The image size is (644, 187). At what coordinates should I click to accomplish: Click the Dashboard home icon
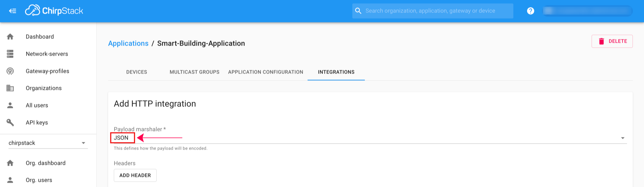(10, 37)
